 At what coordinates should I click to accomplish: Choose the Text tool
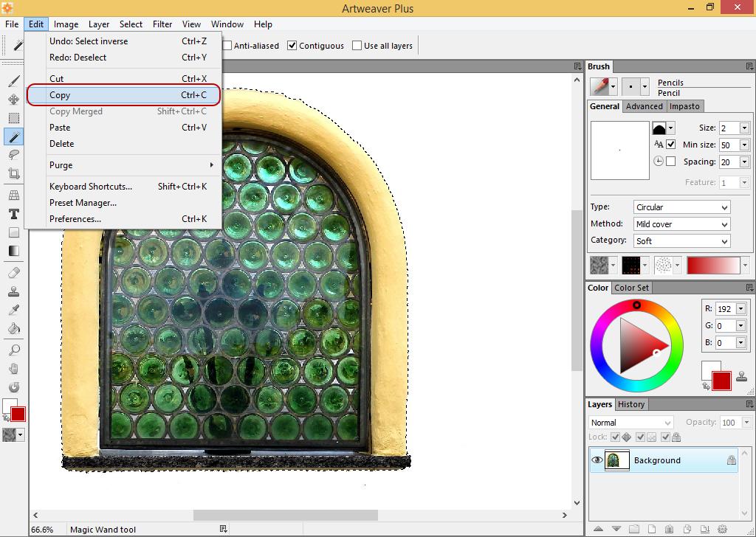click(x=14, y=214)
